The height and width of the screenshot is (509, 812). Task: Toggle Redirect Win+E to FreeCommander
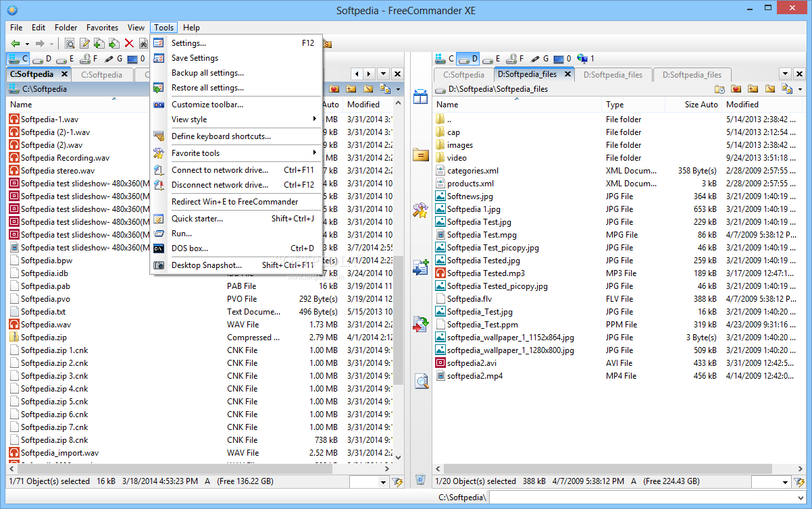click(234, 201)
